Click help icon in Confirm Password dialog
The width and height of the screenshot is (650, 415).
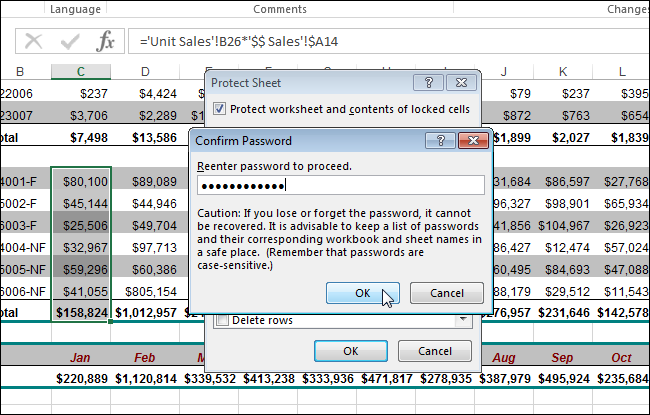point(441,141)
